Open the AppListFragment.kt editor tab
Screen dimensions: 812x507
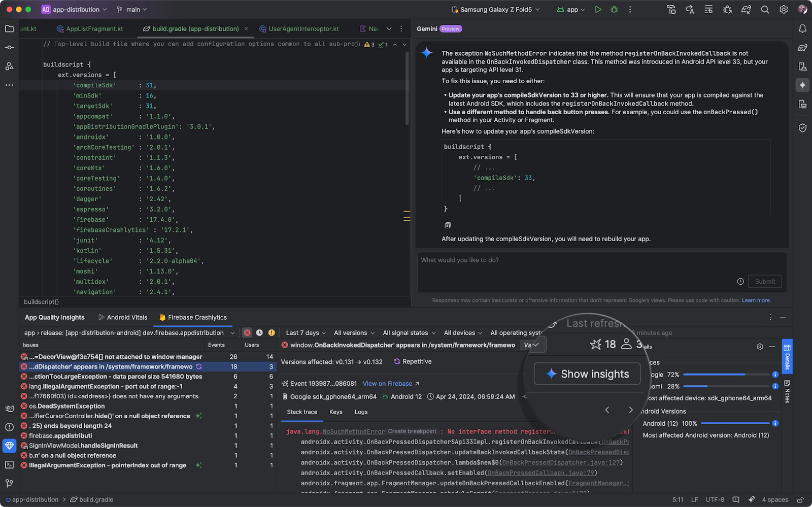pos(90,29)
